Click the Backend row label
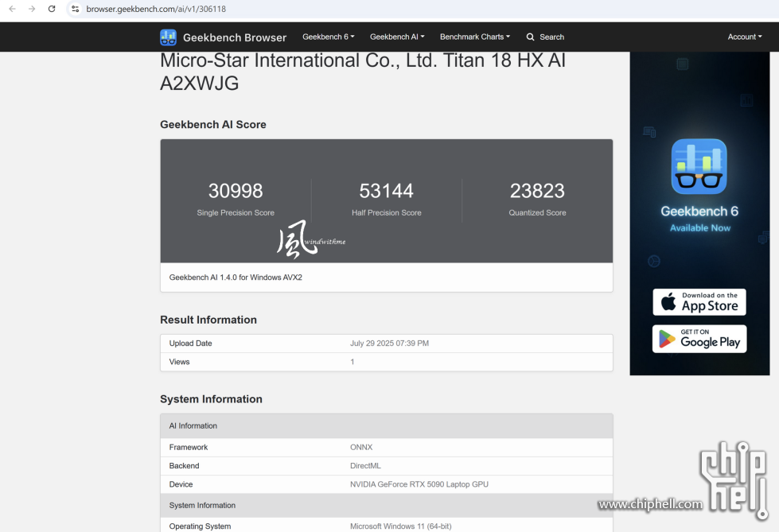 185,465
